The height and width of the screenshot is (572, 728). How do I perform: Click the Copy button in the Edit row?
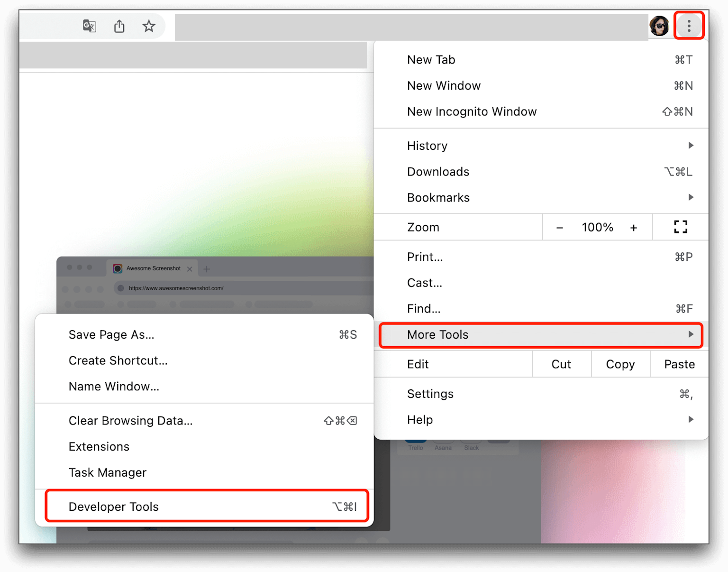620,364
